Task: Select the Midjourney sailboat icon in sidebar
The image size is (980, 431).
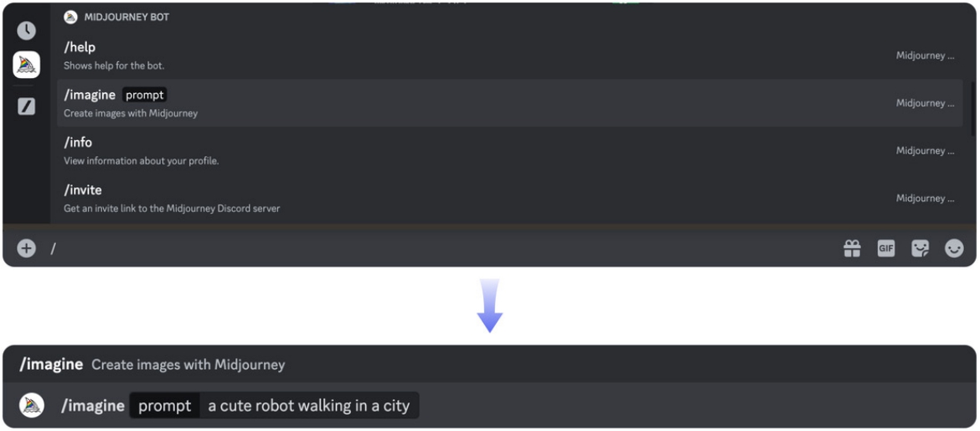Action: pyautogui.click(x=26, y=65)
